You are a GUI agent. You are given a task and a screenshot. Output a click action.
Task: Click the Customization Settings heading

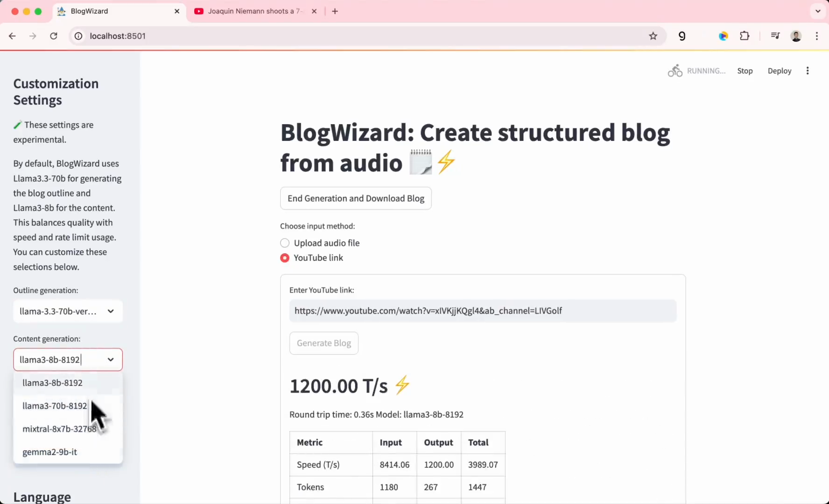coord(56,92)
